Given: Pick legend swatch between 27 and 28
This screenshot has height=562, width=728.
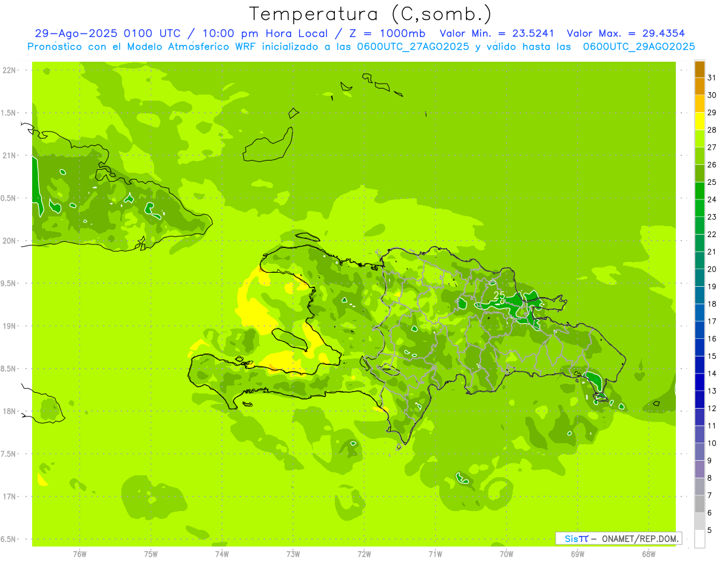Looking at the screenshot, I should (699, 139).
